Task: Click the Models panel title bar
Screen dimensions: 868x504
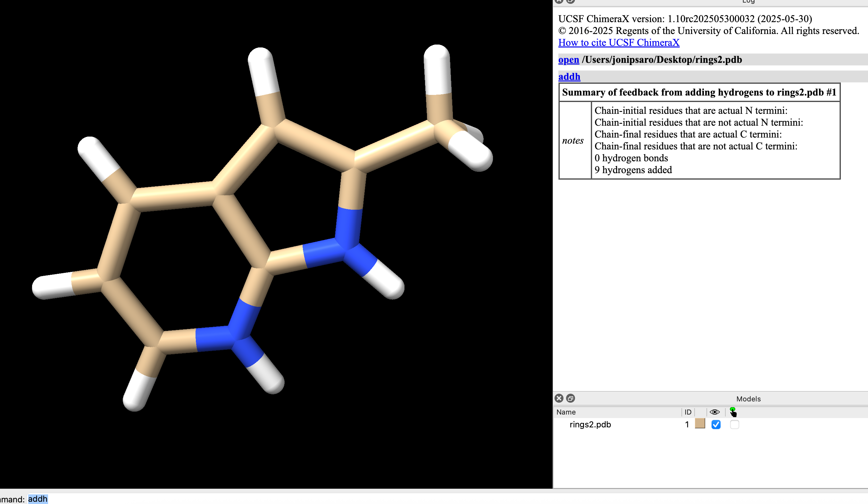Action: tap(748, 399)
